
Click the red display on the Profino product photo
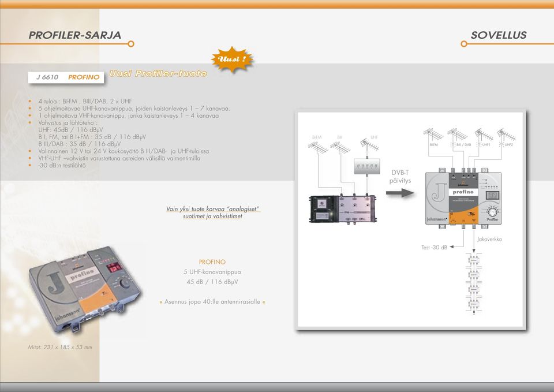point(114,267)
